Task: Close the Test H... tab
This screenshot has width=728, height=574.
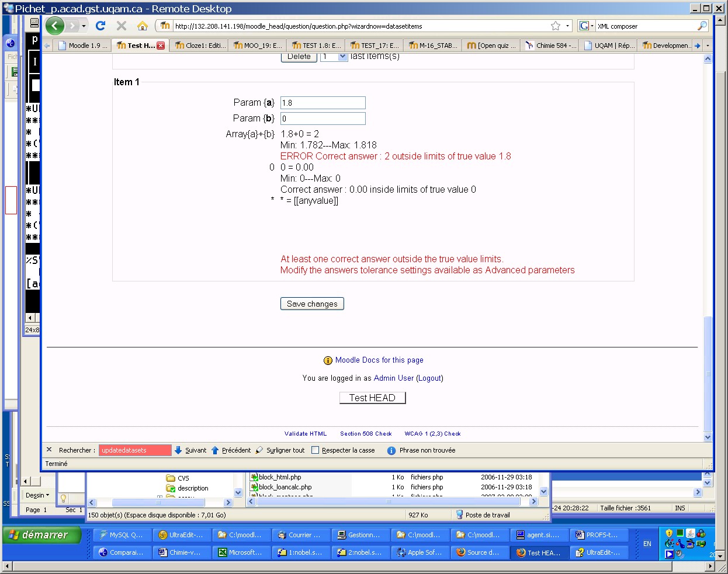Action: [161, 46]
